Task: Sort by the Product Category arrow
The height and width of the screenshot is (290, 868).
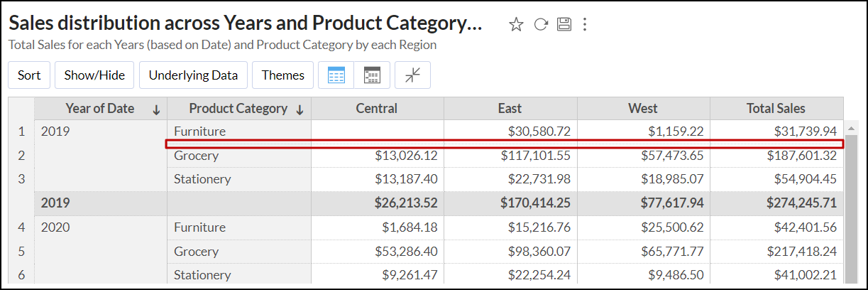Action: click(x=300, y=109)
